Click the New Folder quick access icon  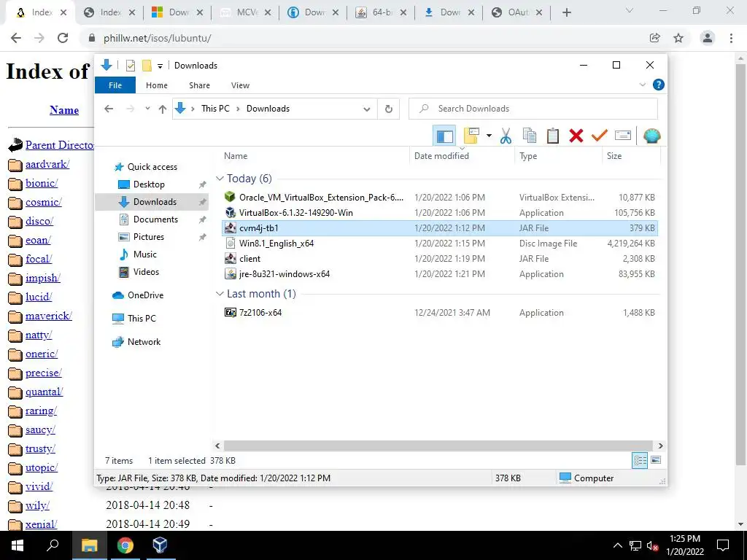(147, 66)
